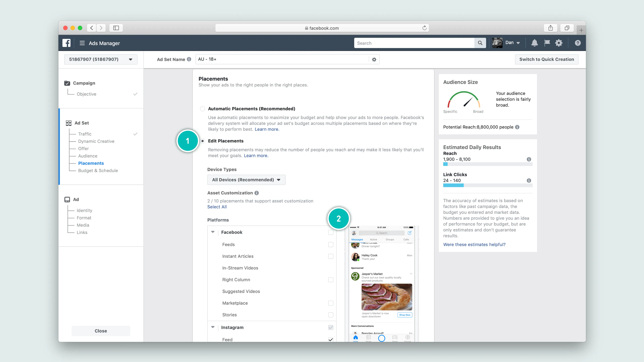
Task: Click the Link Clicks estimate bar
Action: [488, 185]
